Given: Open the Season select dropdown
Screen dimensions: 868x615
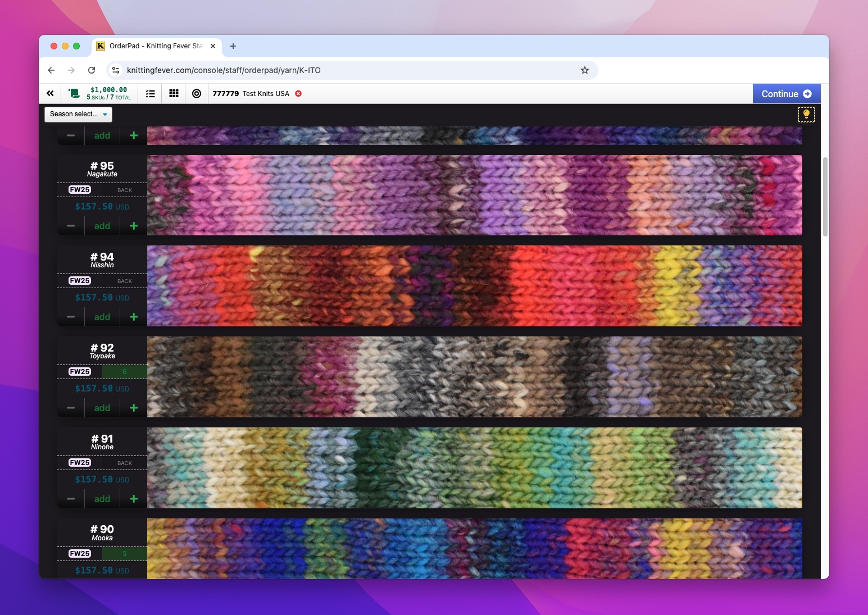Looking at the screenshot, I should point(78,114).
